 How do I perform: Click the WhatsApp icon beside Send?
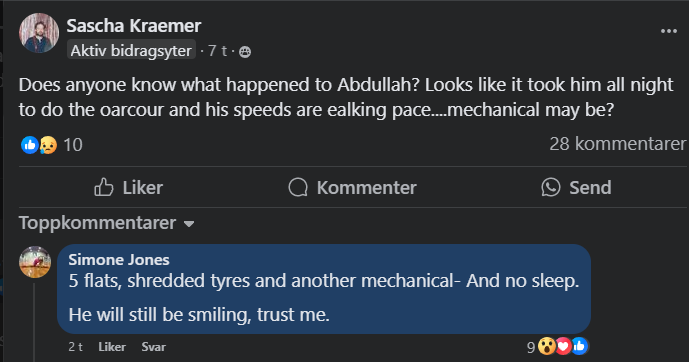551,187
